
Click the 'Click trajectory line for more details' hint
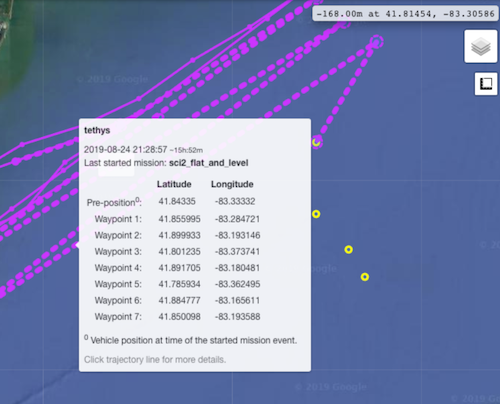click(155, 360)
